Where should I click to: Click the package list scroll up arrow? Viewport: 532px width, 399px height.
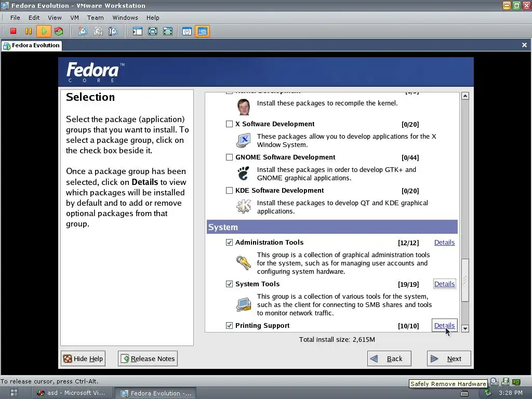465,96
